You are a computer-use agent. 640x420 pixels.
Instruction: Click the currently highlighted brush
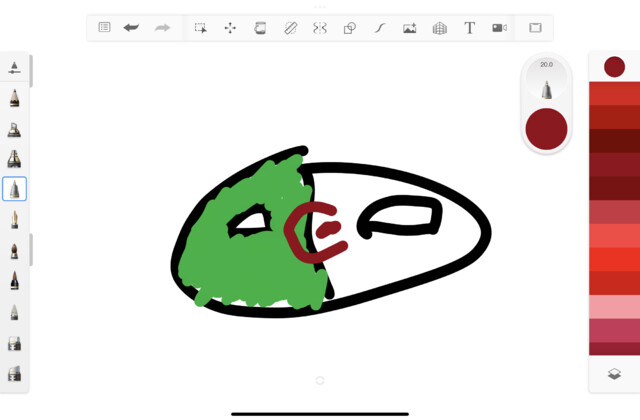pyautogui.click(x=14, y=189)
